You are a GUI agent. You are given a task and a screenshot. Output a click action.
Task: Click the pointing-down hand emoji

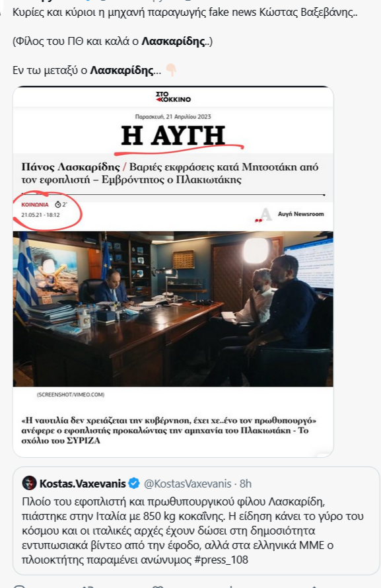tap(171, 70)
